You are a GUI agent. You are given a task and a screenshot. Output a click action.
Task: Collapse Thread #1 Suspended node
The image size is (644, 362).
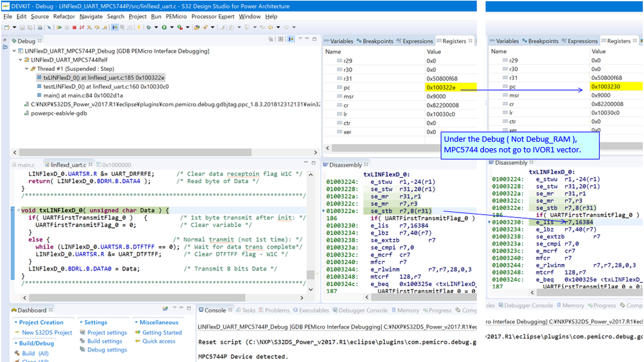pos(26,69)
